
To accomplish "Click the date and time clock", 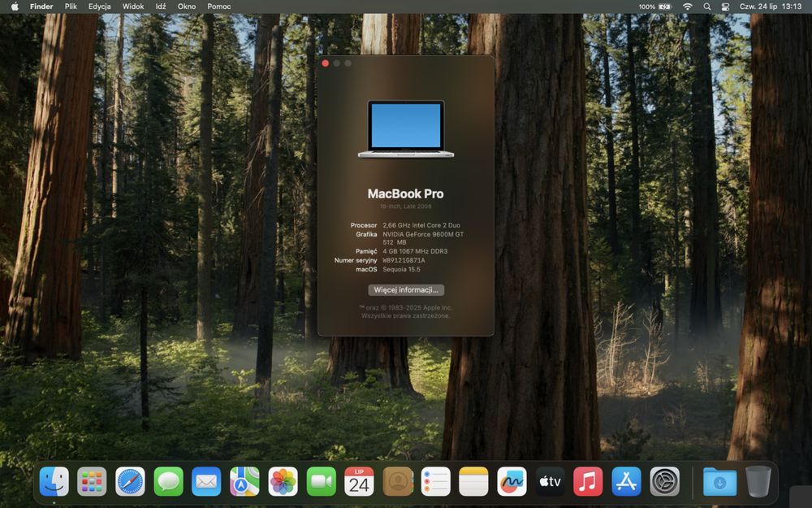I will coord(771,7).
